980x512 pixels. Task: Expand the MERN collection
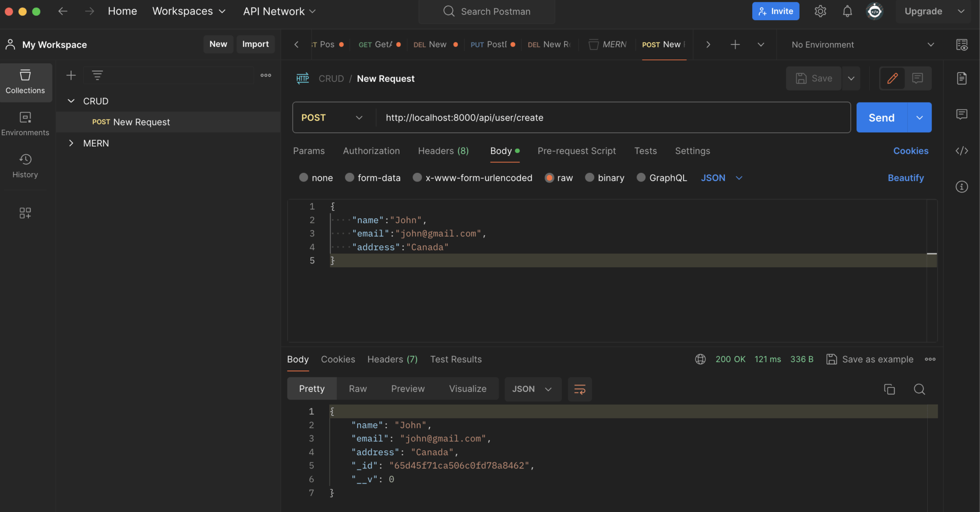[x=71, y=143]
